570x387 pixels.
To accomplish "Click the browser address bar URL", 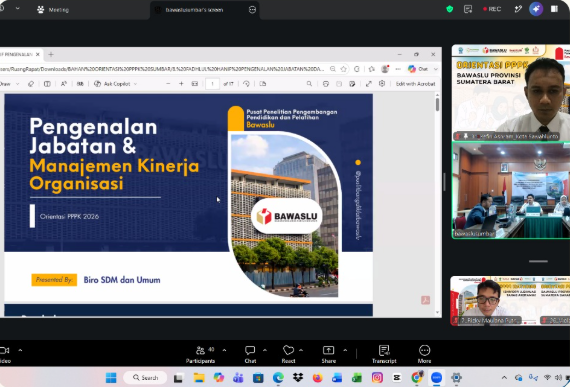I will pyautogui.click(x=162, y=69).
